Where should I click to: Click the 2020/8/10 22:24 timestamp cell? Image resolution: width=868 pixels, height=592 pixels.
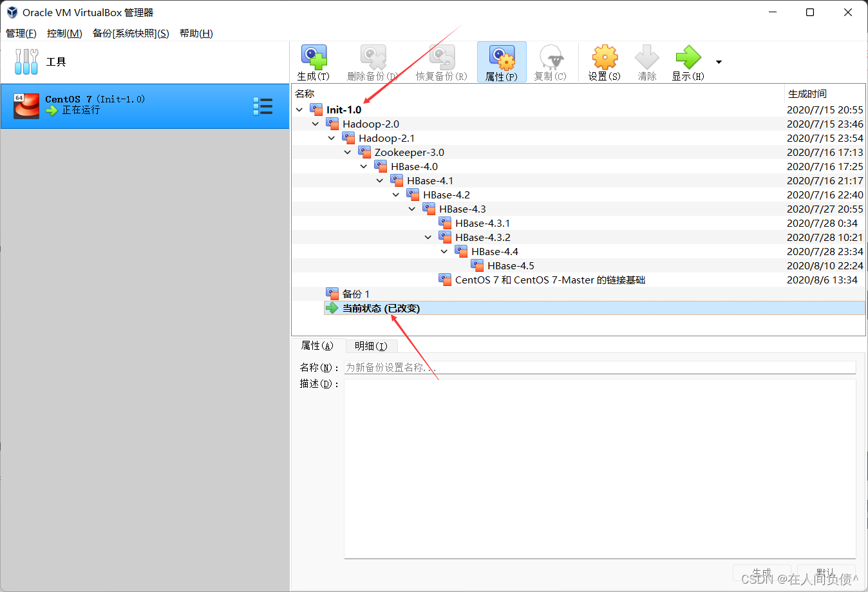[x=825, y=265]
